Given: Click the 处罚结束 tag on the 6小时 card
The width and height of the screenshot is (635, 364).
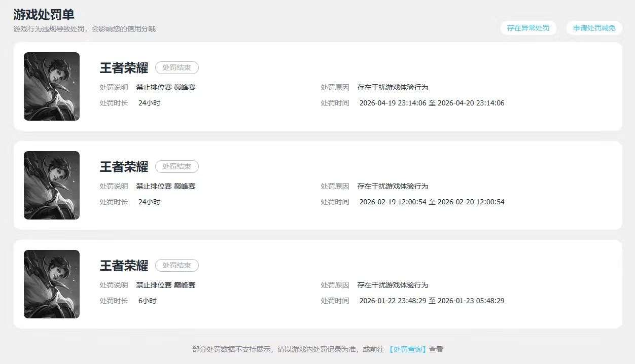Looking at the screenshot, I should [x=177, y=265].
